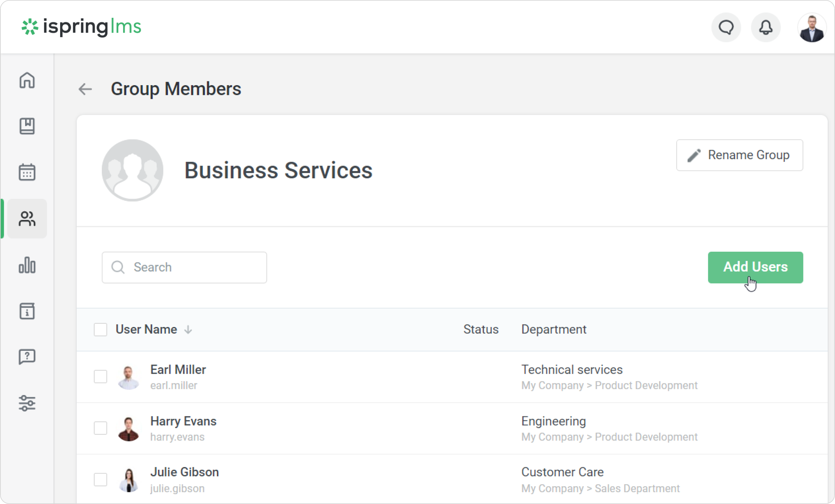The image size is (835, 504).
Task: Open the Users sidebar icon
Action: pos(27,218)
